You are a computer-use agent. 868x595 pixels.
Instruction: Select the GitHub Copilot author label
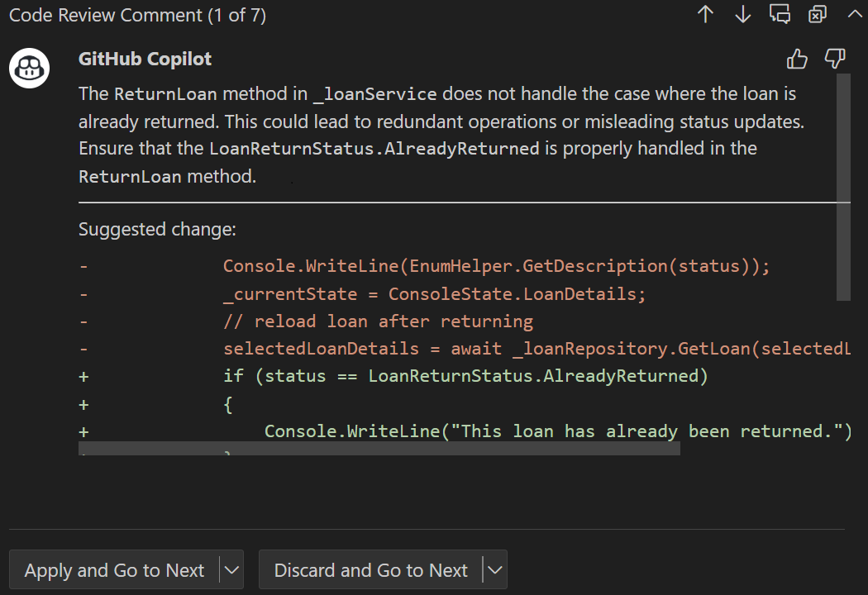(x=145, y=59)
